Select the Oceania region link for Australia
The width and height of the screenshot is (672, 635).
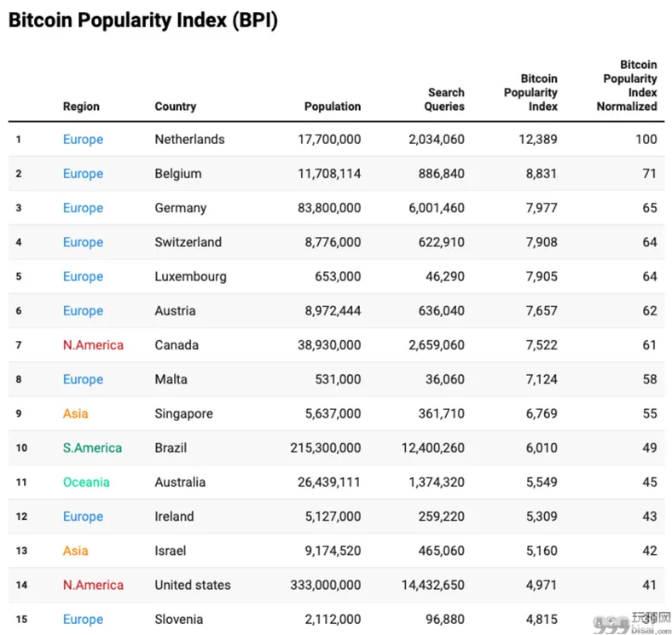coord(86,482)
